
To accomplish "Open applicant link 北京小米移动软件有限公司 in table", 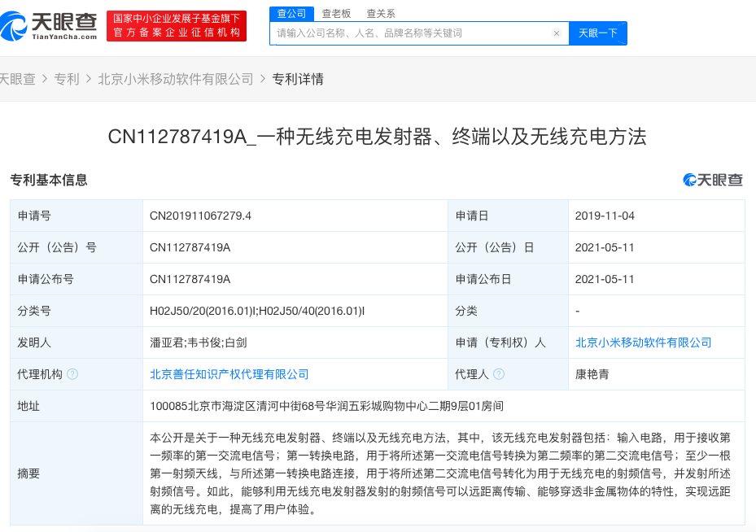I will (x=643, y=342).
